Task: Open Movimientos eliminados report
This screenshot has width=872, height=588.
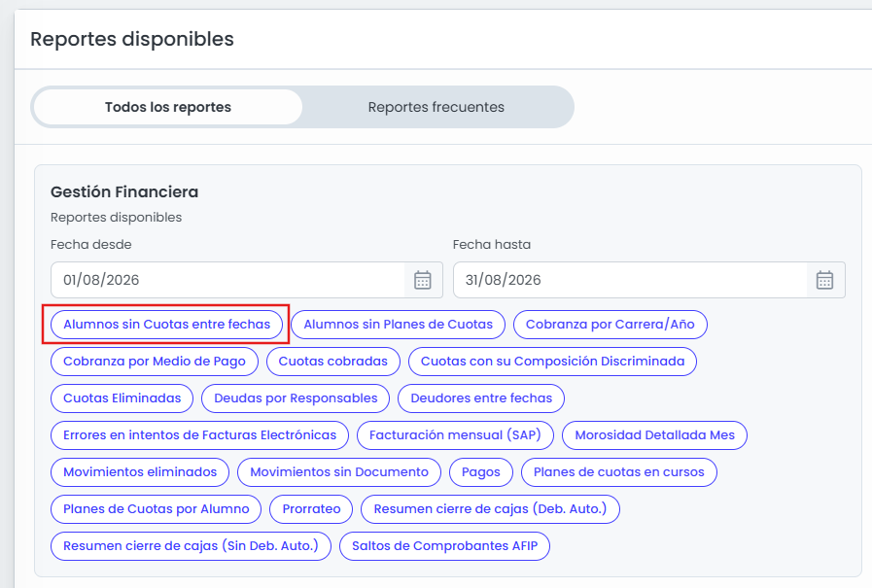Action: click(x=140, y=472)
